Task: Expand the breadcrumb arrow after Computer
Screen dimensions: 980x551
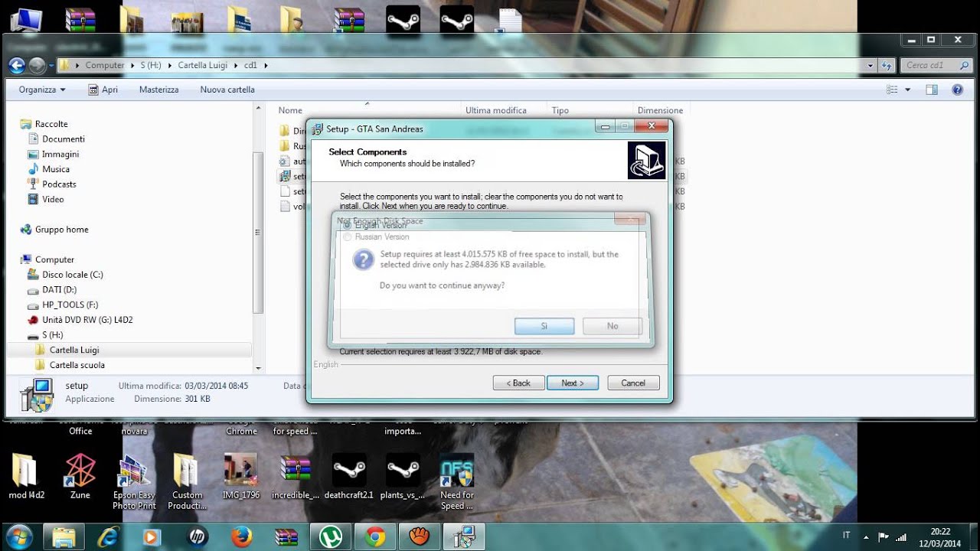Action: click(x=132, y=66)
